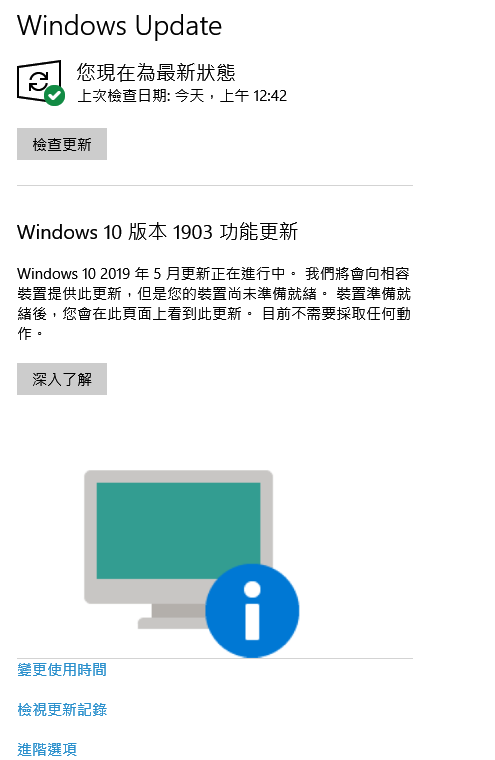The image size is (495, 760).
Task: Open the 檢視更新記錄 link
Action: [x=62, y=710]
